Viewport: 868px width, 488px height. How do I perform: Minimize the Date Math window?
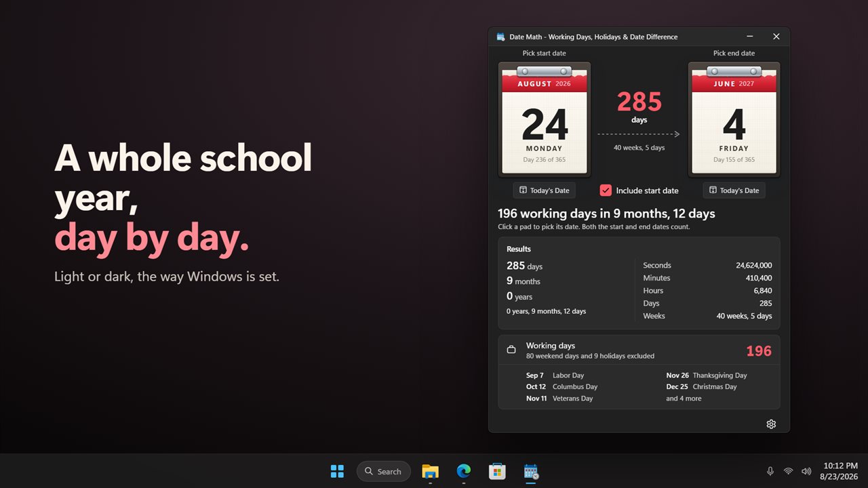pos(750,37)
